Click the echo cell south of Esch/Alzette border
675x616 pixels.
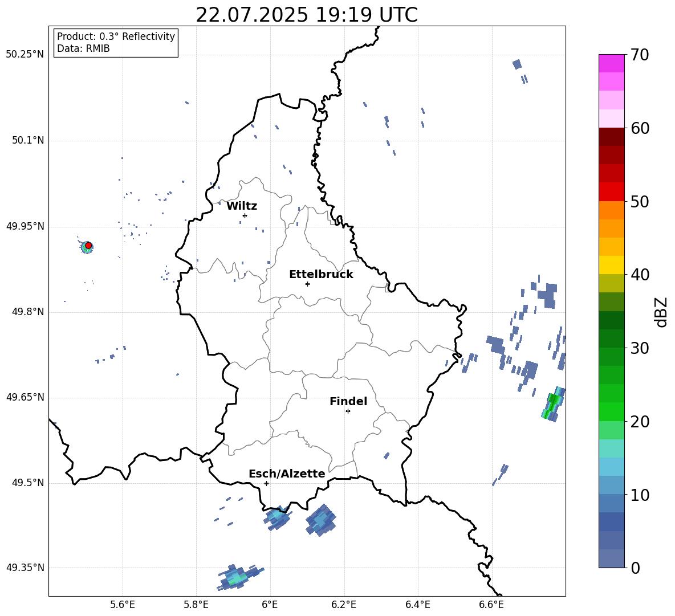click(x=277, y=517)
